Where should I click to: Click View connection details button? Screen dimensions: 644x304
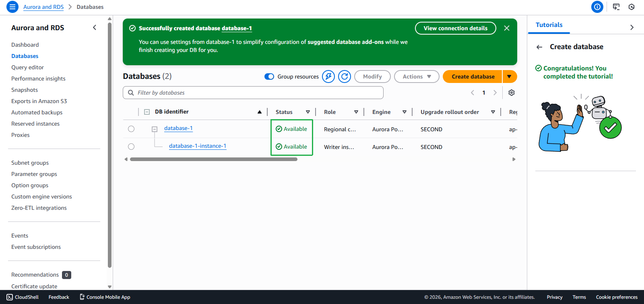[x=455, y=28]
